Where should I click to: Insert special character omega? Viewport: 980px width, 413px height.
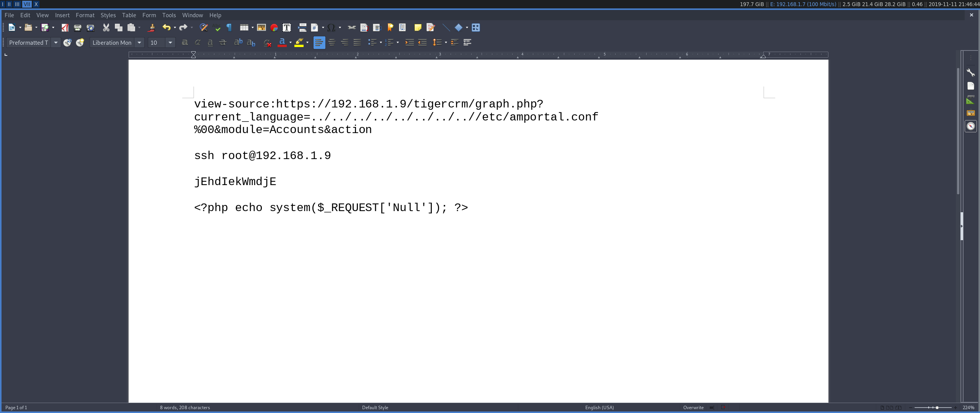[x=332, y=28]
